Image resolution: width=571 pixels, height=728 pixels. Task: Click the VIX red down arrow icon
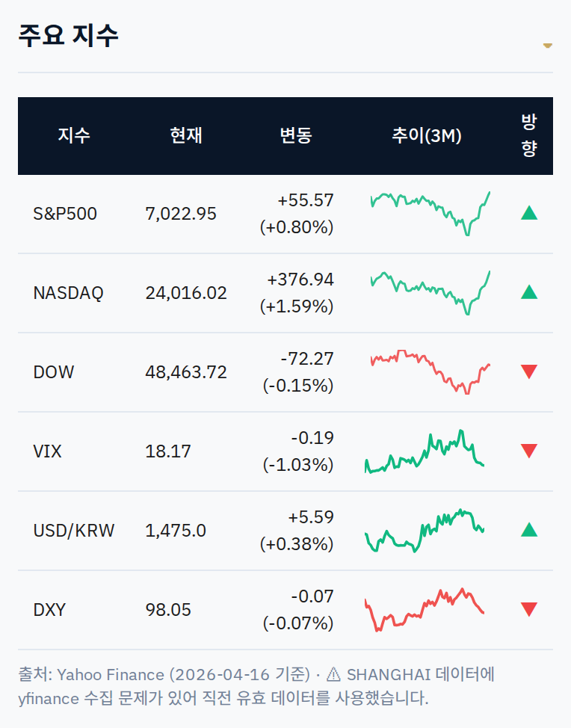pyautogui.click(x=528, y=451)
